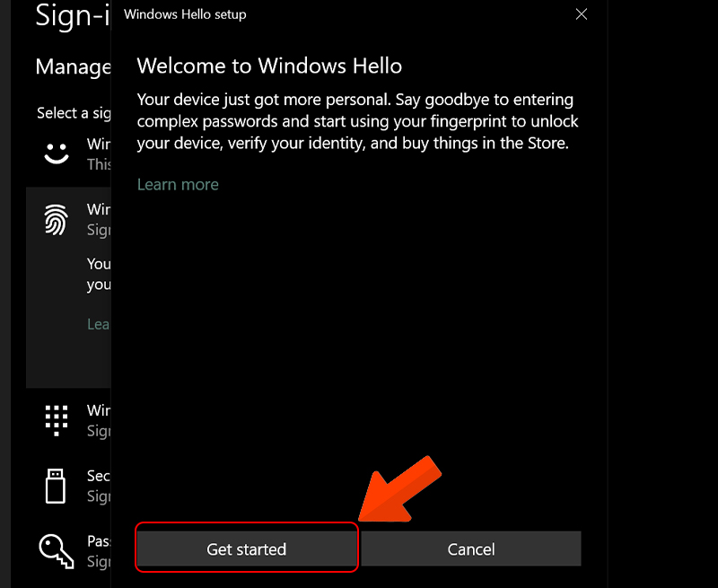Choose the Security Key USB drive icon
Image resolution: width=718 pixels, height=588 pixels.
point(56,486)
